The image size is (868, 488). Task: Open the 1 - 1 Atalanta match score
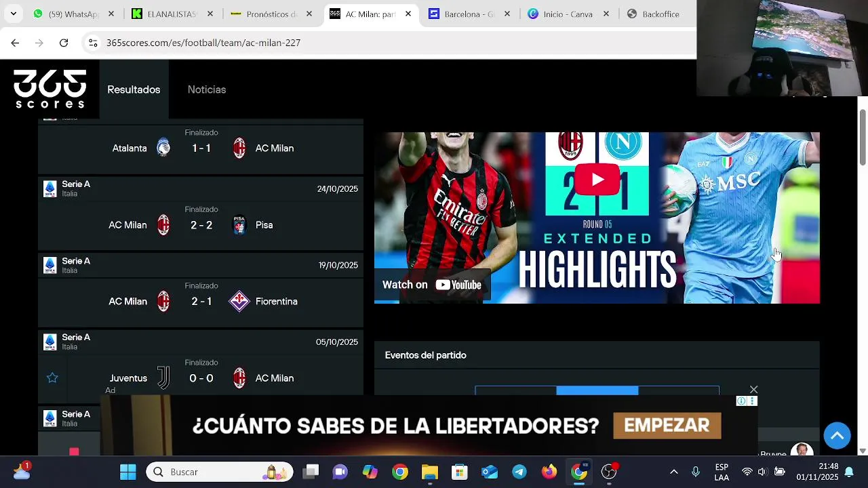click(x=201, y=148)
